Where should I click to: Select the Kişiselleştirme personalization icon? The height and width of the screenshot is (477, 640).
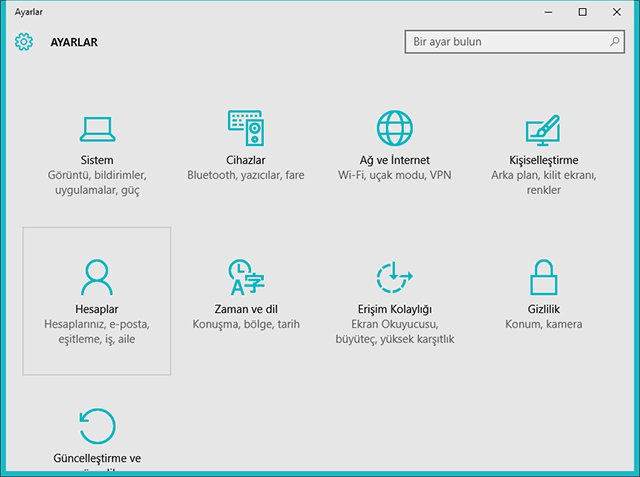coord(543,130)
